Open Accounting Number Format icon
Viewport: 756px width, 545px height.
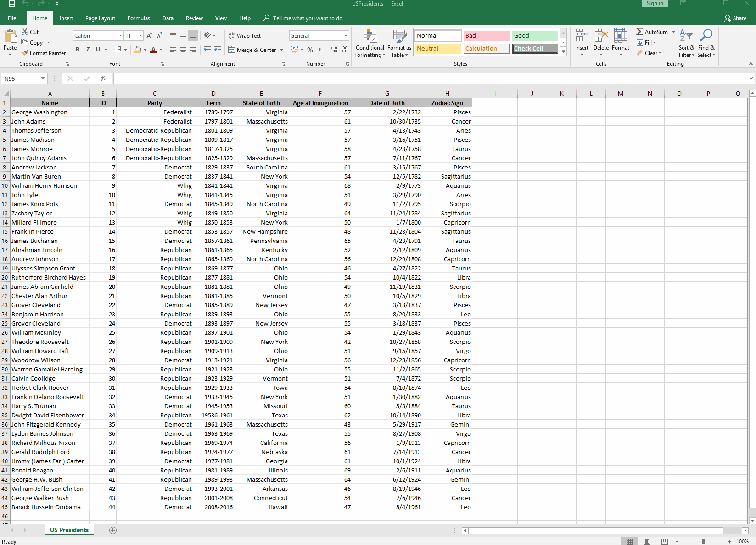coord(294,50)
